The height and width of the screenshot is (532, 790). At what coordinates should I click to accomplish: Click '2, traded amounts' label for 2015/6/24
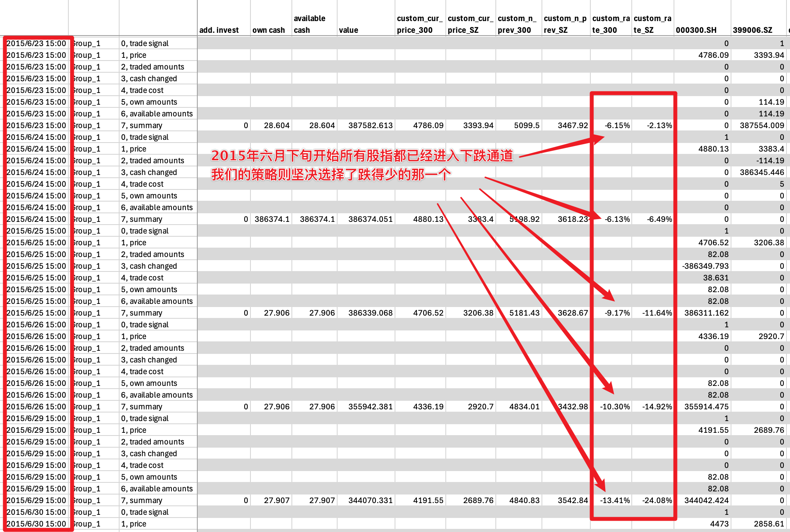pos(152,161)
